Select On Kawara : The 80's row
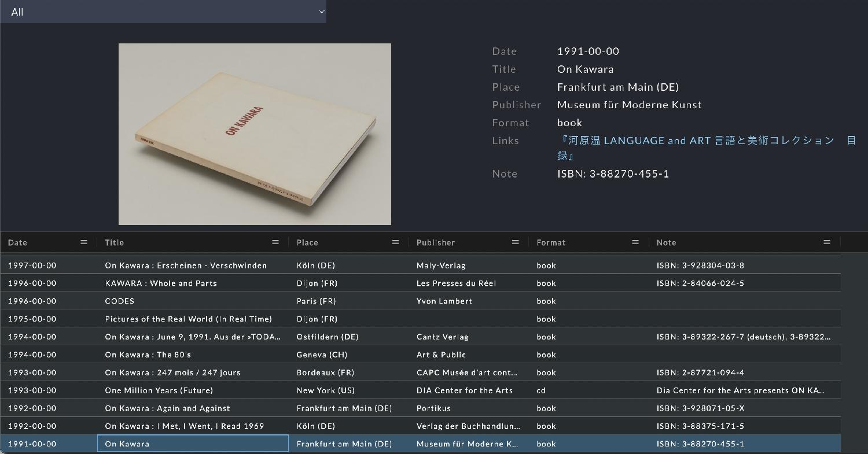 [148, 355]
